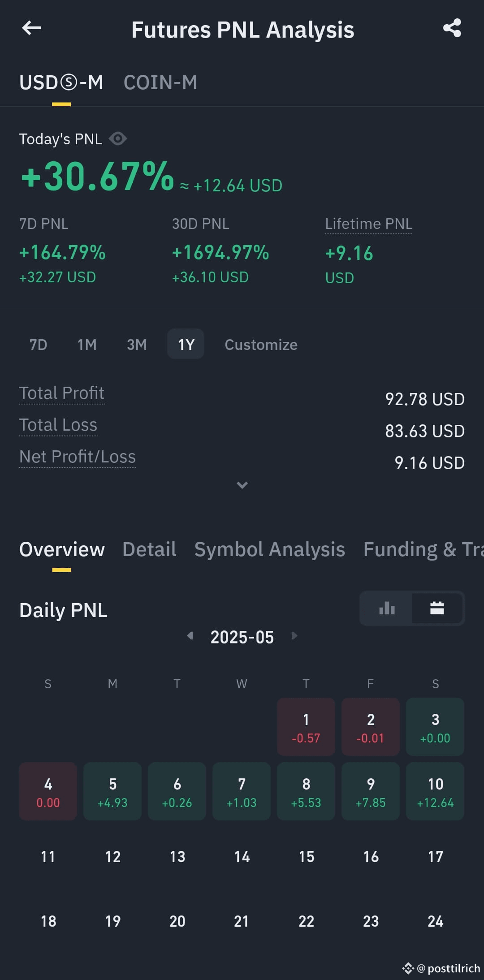The width and height of the screenshot is (484, 980).
Task: Tap Lifetime PNL label for info
Action: pyautogui.click(x=368, y=224)
